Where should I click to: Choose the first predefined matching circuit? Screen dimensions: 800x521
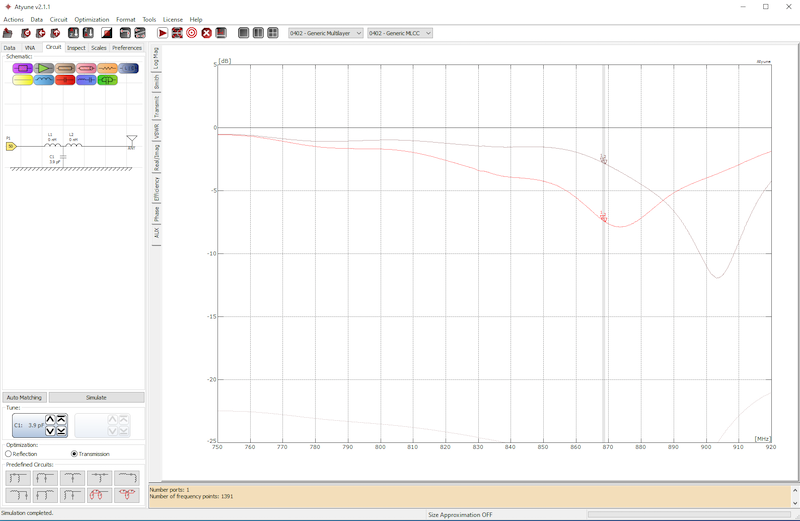(18, 478)
